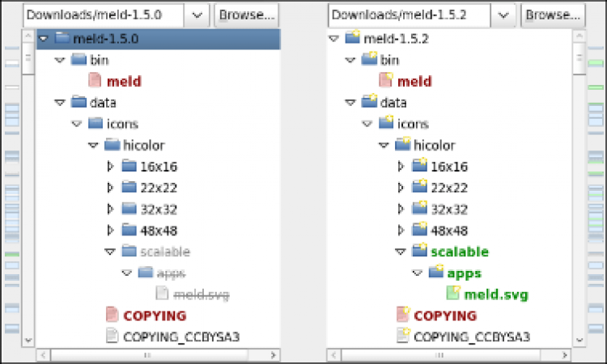Click right pane vertical scrollbar down arrow
Viewport: 607px width, 364px height.
tap(579, 341)
